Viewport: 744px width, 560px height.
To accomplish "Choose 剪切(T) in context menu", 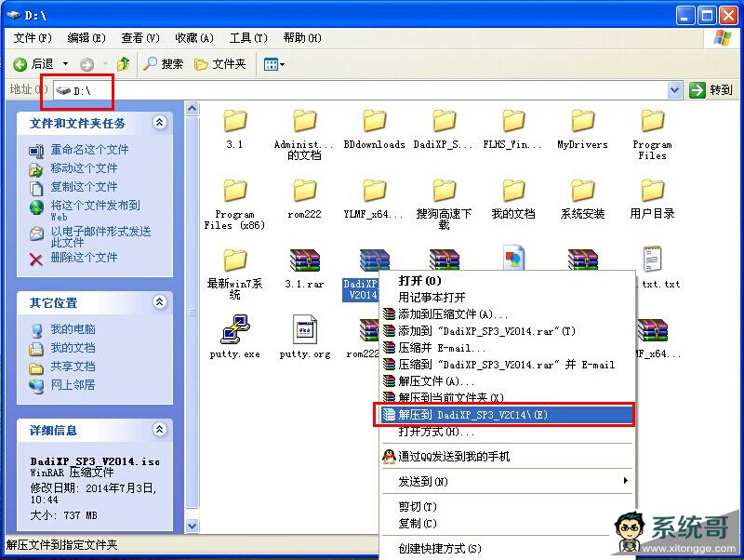I will [508, 507].
